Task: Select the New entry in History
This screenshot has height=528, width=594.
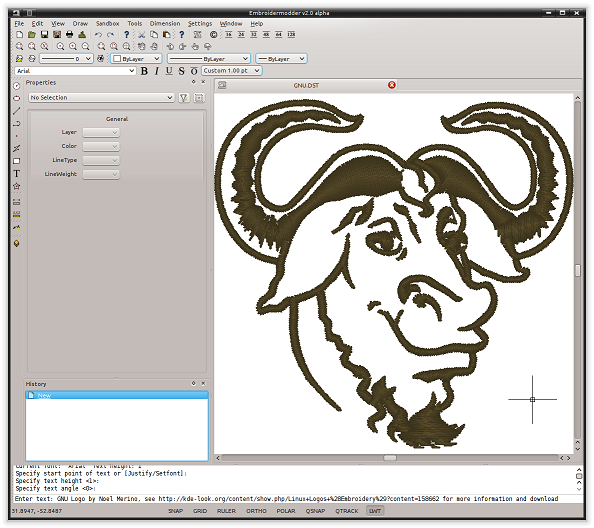Action: point(117,395)
